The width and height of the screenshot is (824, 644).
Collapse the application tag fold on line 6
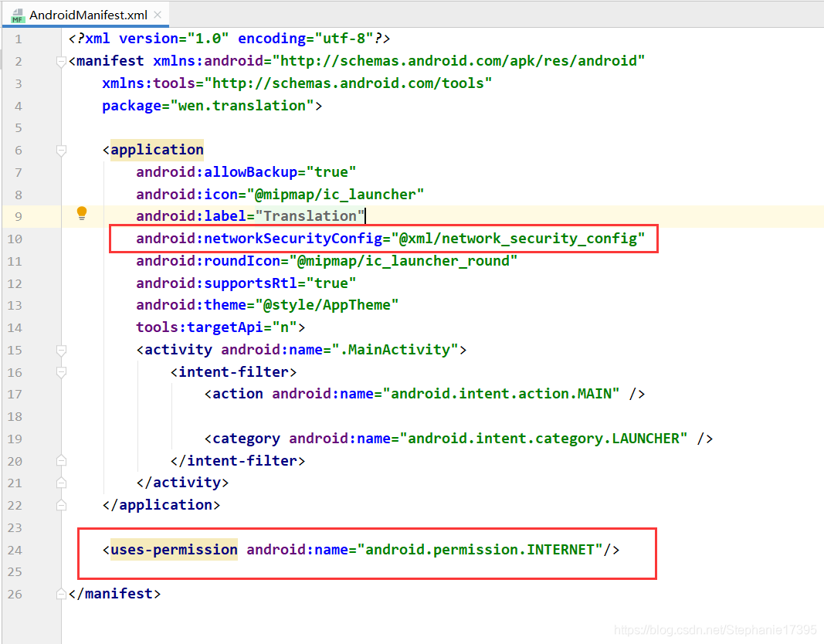pyautogui.click(x=61, y=151)
